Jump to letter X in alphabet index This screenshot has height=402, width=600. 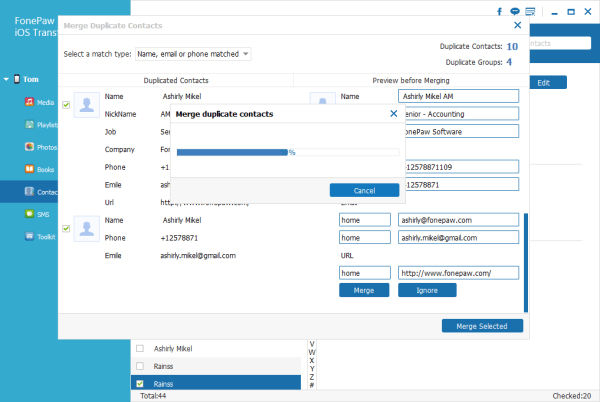pos(312,361)
